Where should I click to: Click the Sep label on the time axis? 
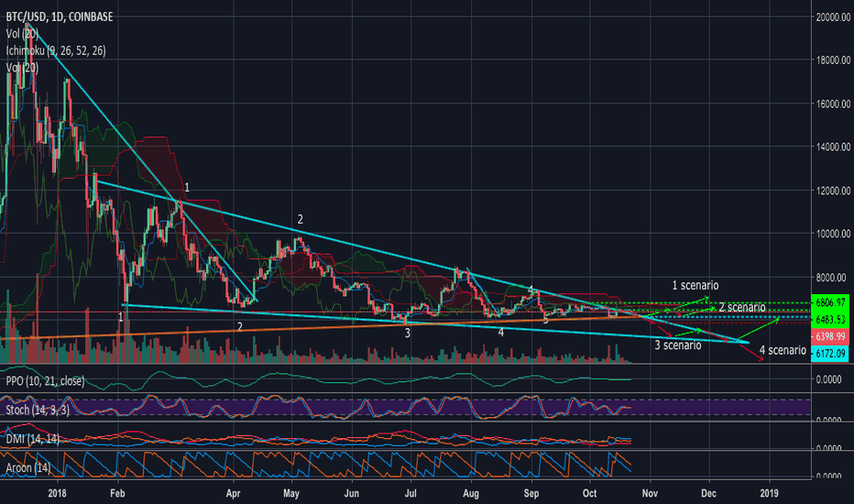coord(531,493)
